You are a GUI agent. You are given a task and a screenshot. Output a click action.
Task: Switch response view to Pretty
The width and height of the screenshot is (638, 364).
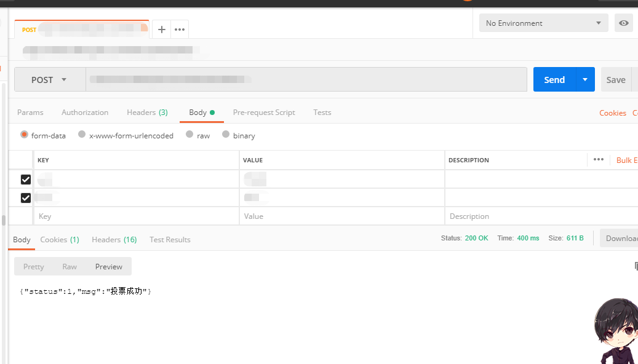[x=33, y=266]
